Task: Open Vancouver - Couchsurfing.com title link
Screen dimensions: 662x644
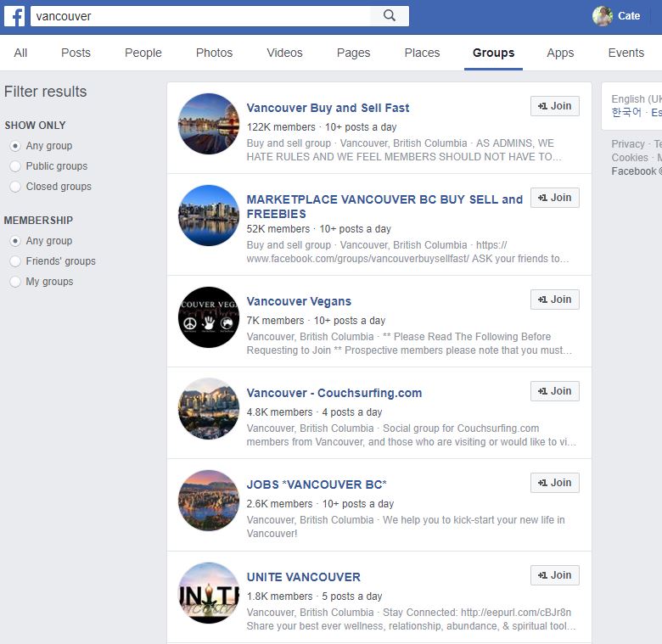Action: coord(334,393)
